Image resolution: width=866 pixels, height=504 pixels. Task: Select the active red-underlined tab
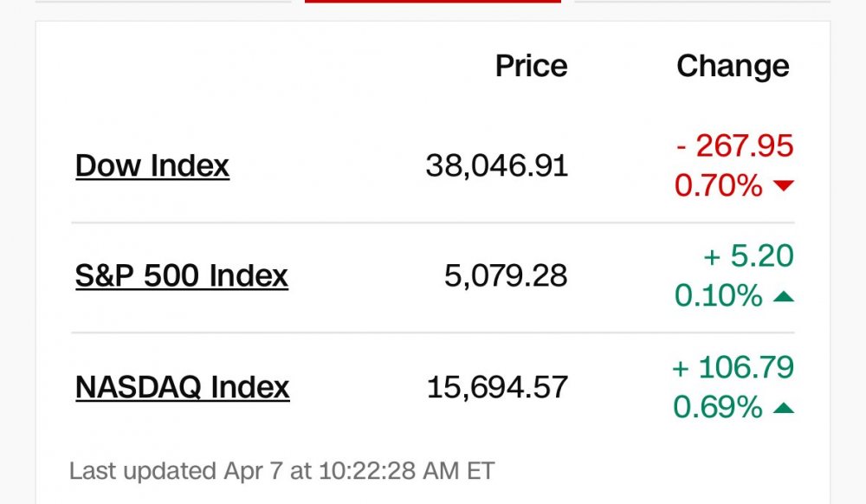point(433,2)
